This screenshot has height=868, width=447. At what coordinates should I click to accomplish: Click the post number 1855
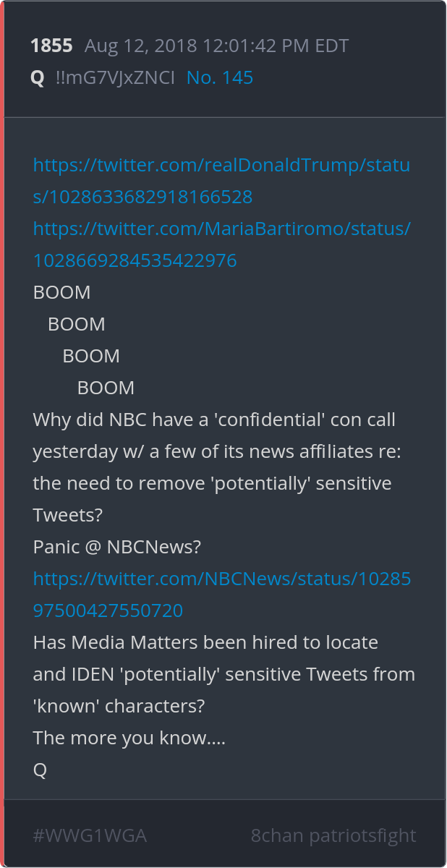tap(51, 46)
